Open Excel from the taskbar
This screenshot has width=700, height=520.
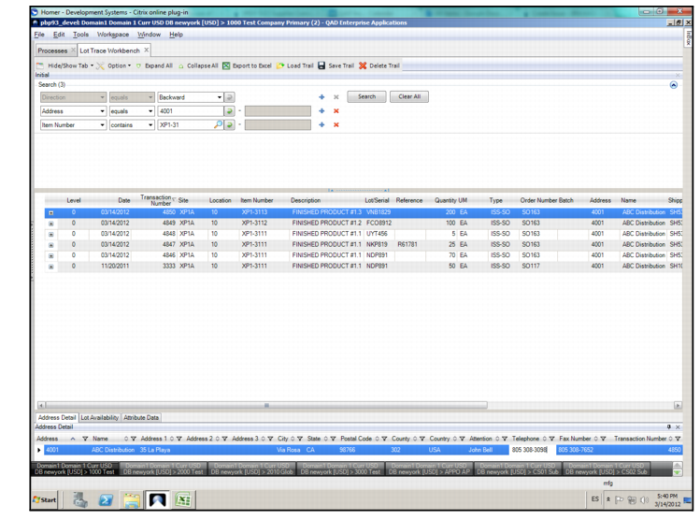(x=183, y=500)
